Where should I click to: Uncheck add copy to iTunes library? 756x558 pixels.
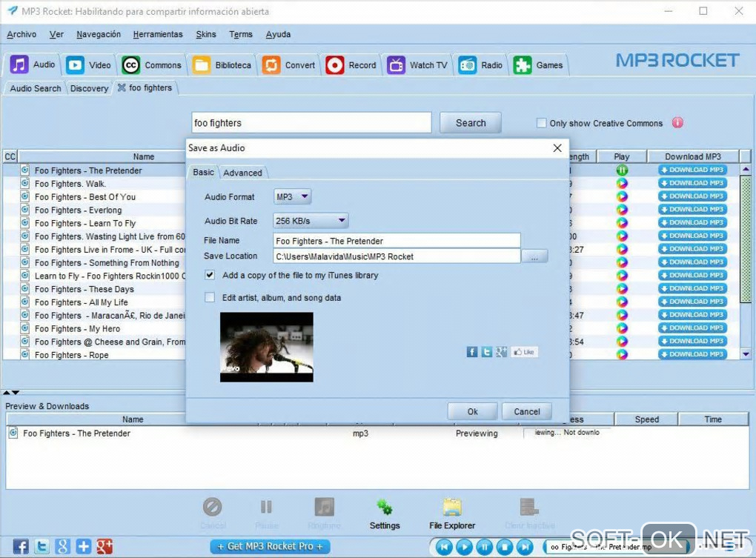pos(210,275)
